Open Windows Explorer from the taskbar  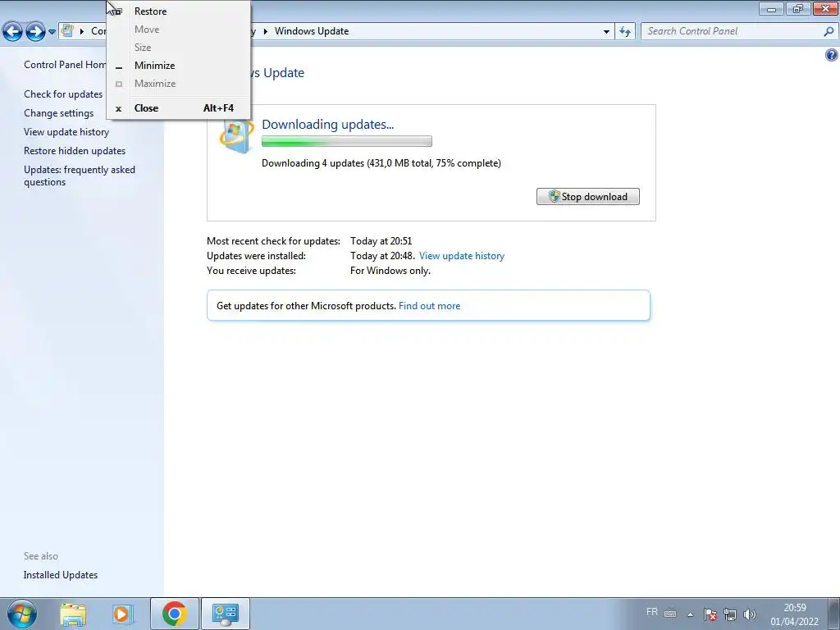point(73,614)
